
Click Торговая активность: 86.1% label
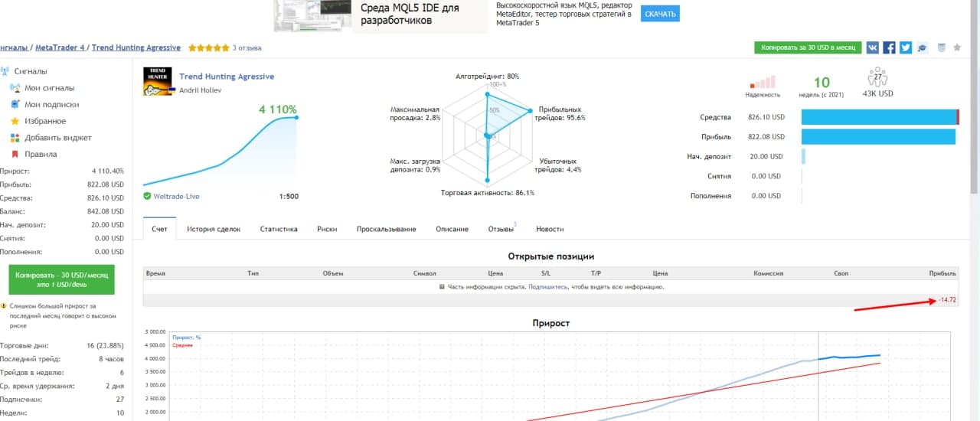[487, 193]
